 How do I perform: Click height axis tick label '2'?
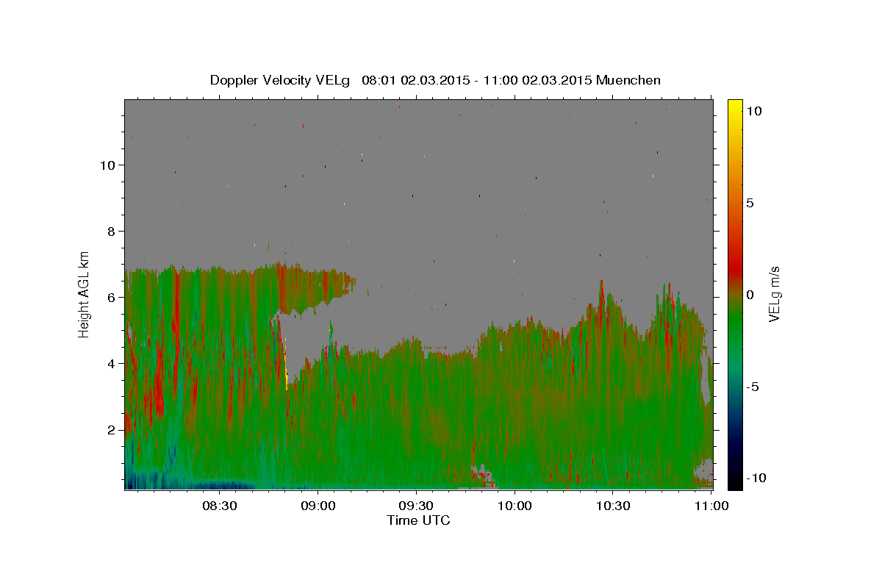point(112,430)
